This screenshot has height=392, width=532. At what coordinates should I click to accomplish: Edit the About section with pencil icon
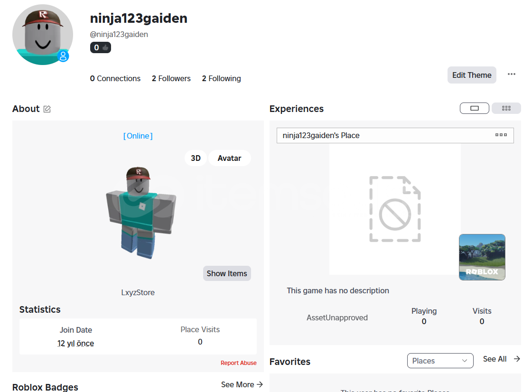click(x=47, y=109)
